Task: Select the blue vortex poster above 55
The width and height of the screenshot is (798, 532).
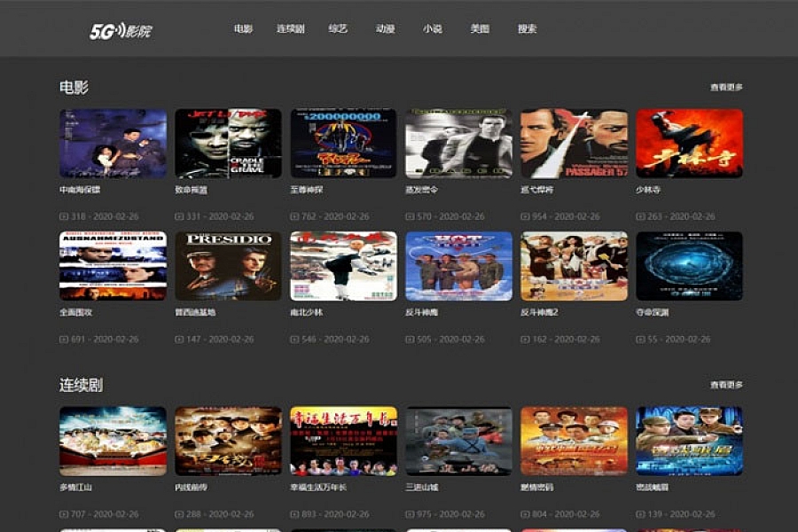Action: click(x=690, y=266)
